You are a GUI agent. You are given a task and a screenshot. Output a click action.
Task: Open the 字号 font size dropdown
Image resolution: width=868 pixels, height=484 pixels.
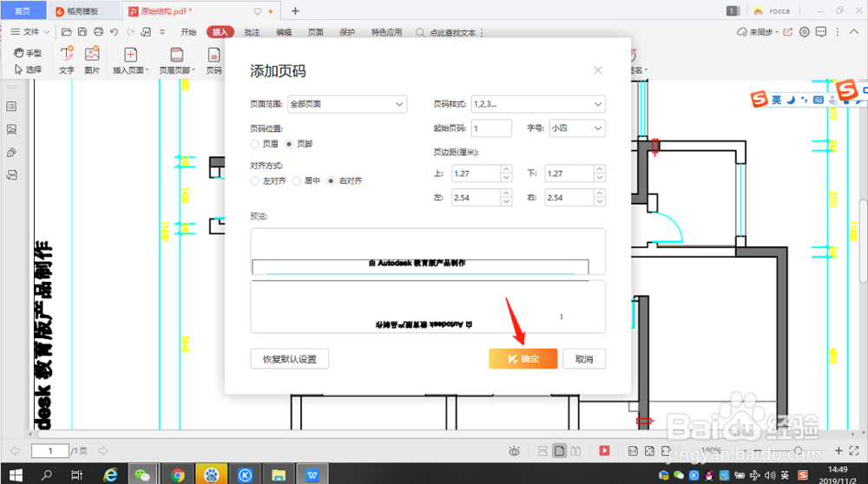577,128
